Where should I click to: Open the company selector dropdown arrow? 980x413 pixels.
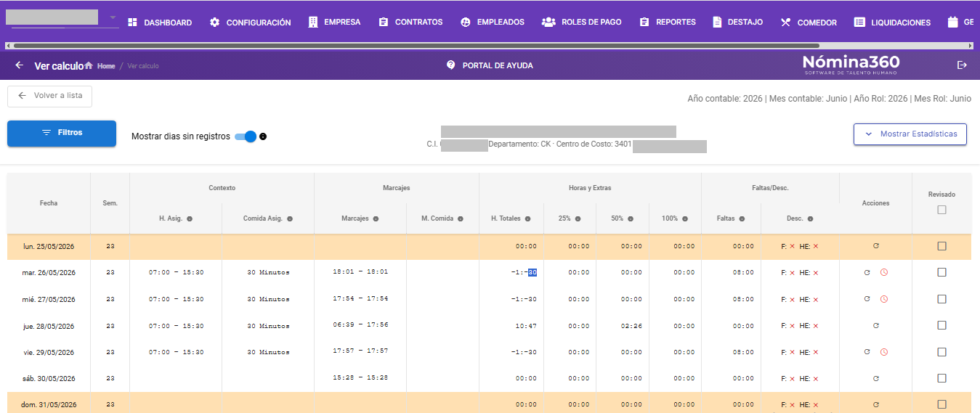click(x=113, y=17)
